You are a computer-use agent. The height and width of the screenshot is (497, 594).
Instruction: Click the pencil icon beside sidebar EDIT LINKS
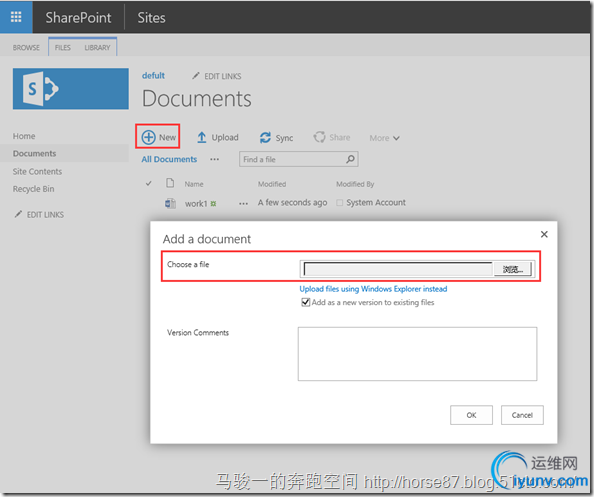[x=18, y=214]
